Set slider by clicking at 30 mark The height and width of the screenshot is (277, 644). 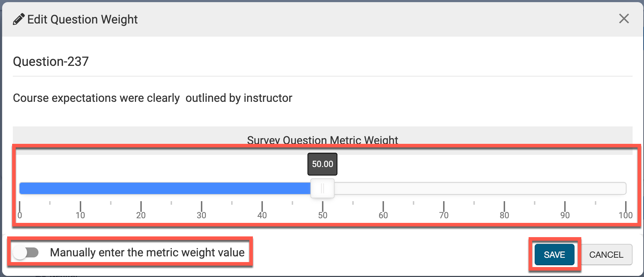[x=202, y=188]
